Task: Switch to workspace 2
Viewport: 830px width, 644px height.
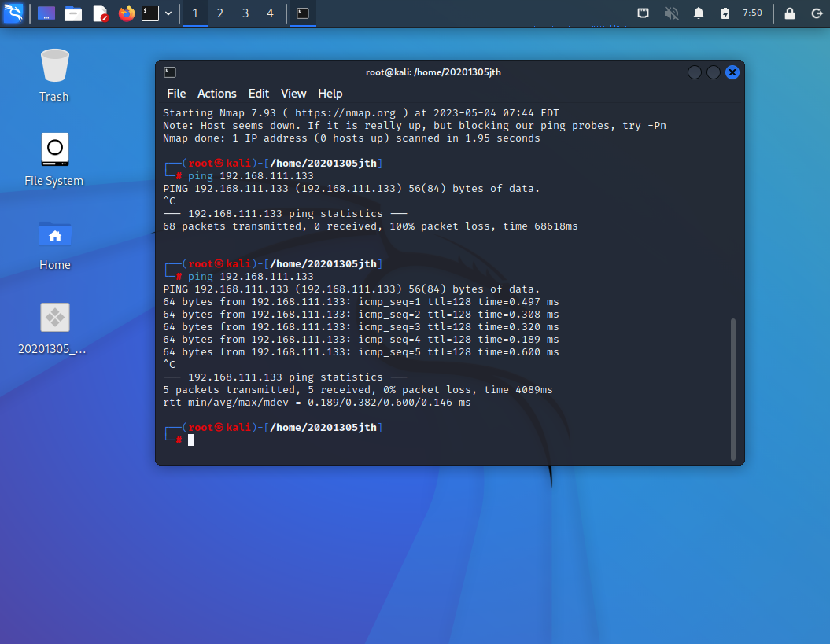Action: coord(220,13)
